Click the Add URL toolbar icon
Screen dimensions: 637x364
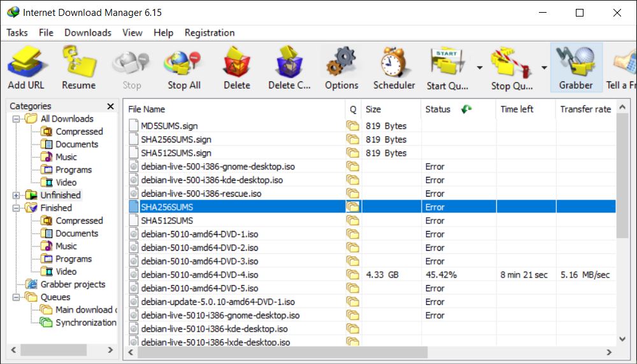pos(27,62)
